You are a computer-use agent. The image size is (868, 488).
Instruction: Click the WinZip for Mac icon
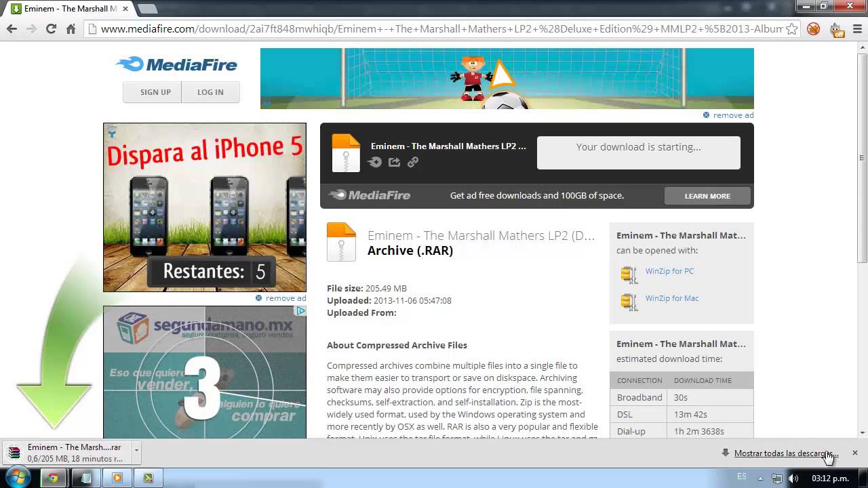click(x=629, y=302)
